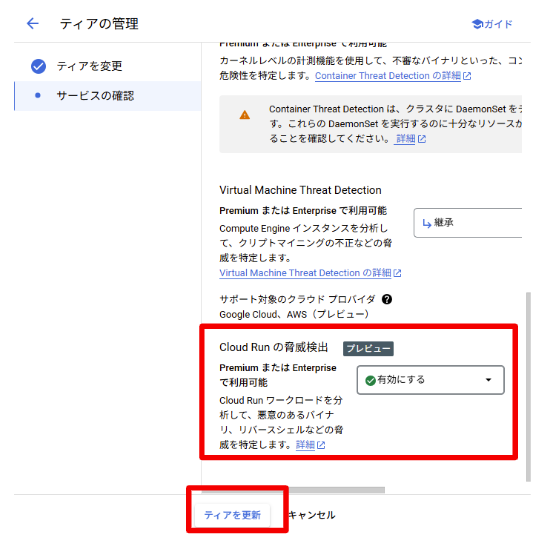Click the blue checkmark icon for ティアを変更
This screenshot has height=537, width=544.
(x=38, y=66)
